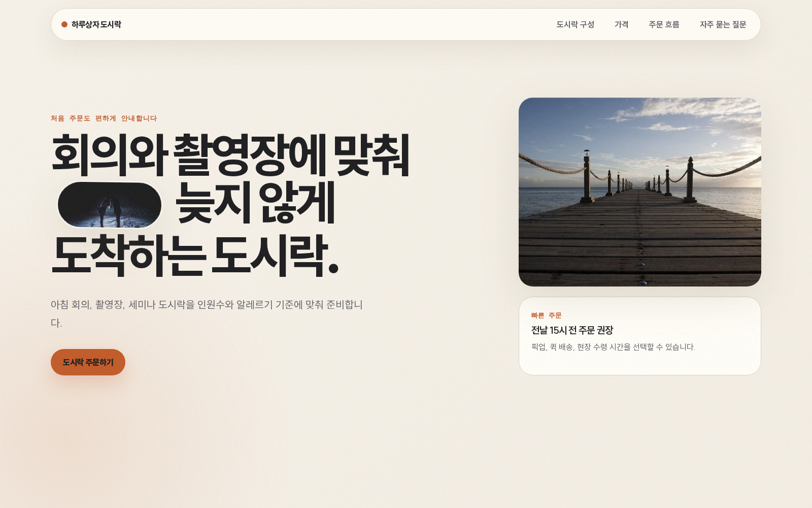Viewport: 812px width, 508px height.
Task: Click the 회의와 촬영장에 맞춰 headline line
Action: [x=230, y=155]
